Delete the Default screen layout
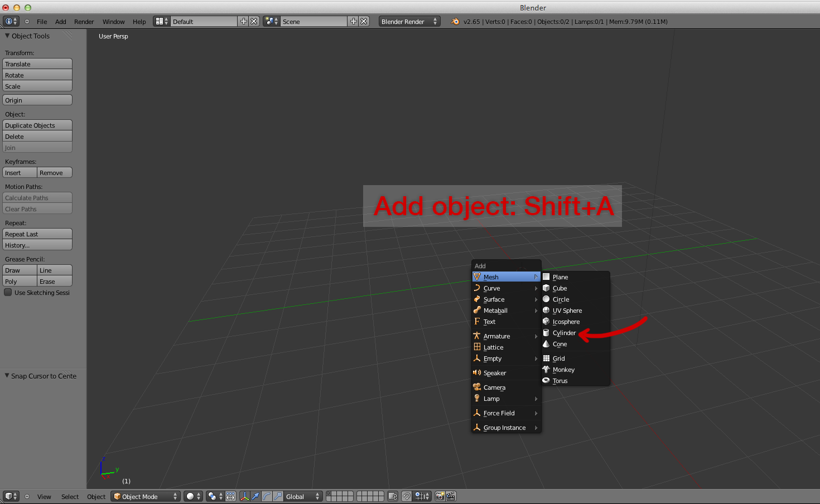 (254, 21)
